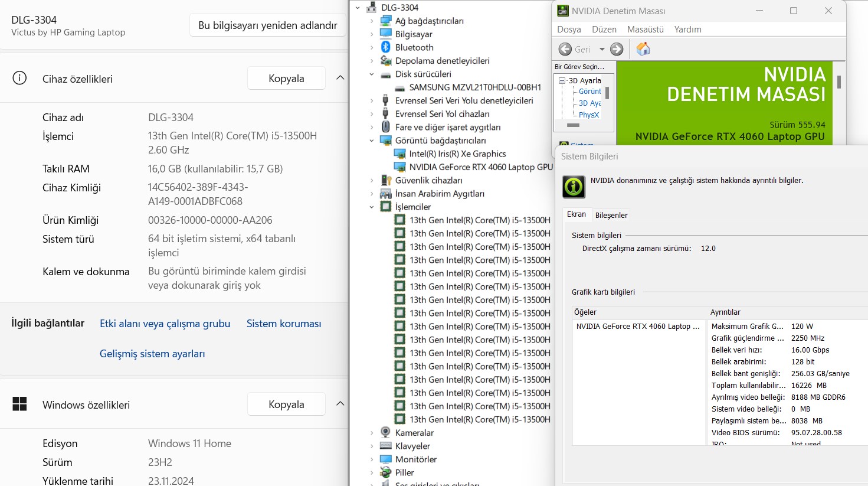Click Kopyala next to Windows özellikleri
Viewport: 868px width, 486px height.
(286, 404)
